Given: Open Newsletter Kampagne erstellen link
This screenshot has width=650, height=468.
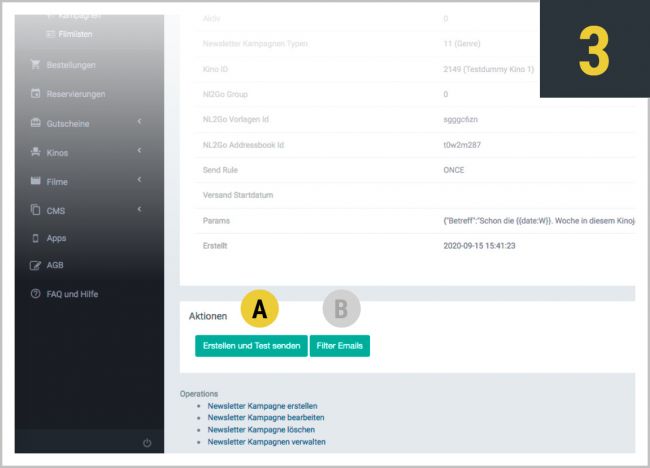Looking at the screenshot, I should pyautogui.click(x=263, y=406).
